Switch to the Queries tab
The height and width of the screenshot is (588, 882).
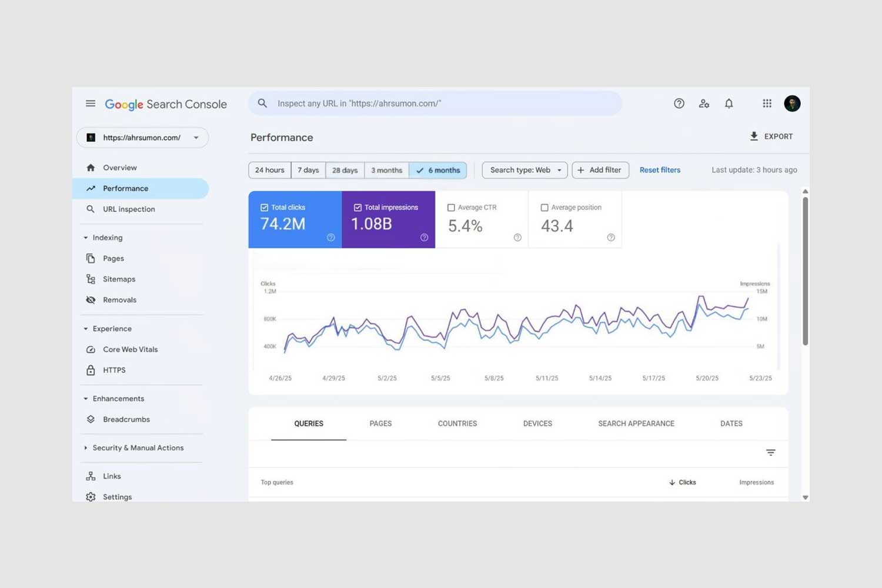(x=309, y=423)
